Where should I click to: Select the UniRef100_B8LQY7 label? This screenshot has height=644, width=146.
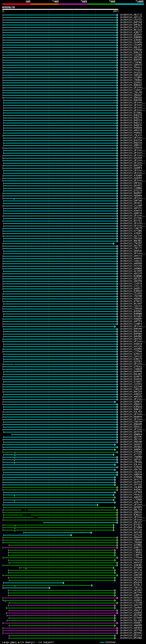pos(131,47)
